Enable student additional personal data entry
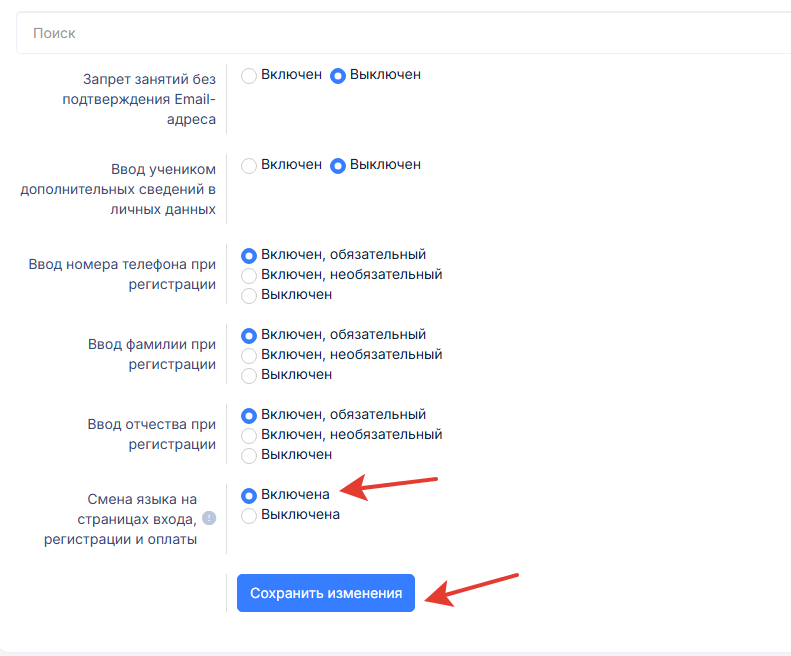This screenshot has width=791, height=656. (249, 165)
